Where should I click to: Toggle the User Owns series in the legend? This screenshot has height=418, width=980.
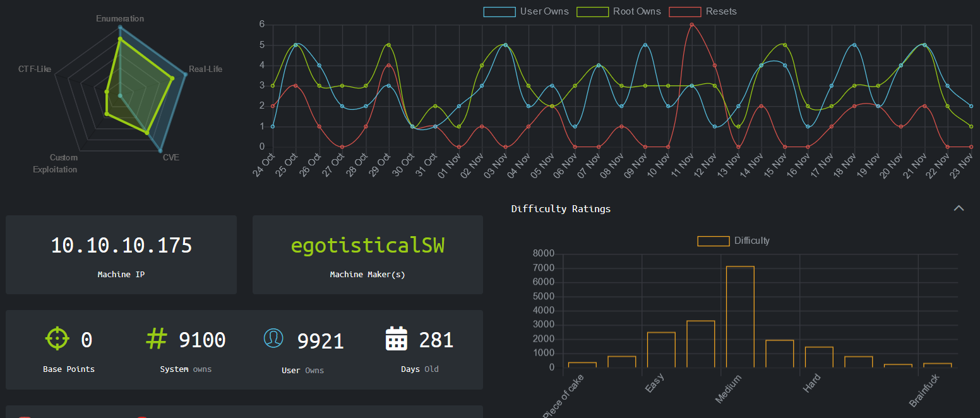527,11
